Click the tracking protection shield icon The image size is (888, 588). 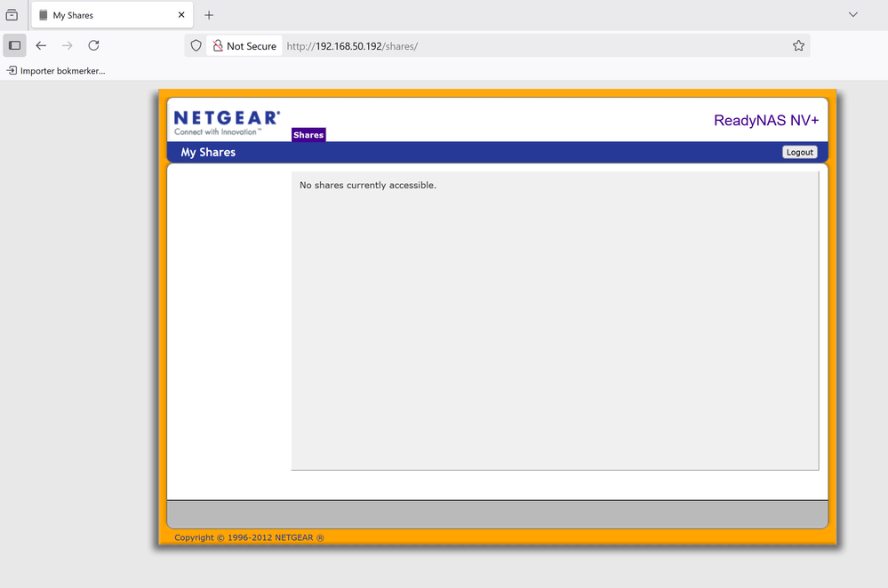pos(196,46)
